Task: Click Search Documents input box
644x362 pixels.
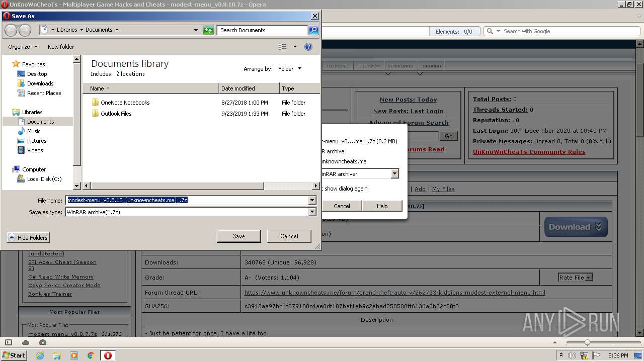Action: pyautogui.click(x=263, y=30)
